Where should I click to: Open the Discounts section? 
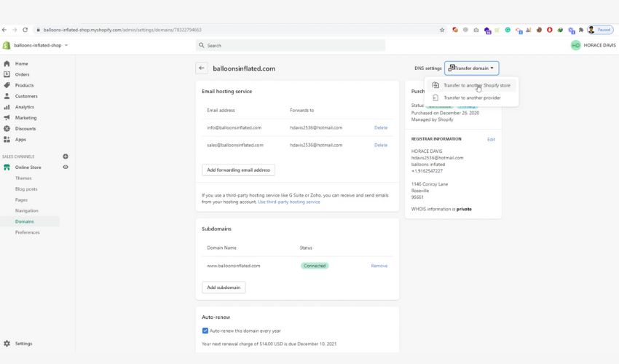coord(25,129)
